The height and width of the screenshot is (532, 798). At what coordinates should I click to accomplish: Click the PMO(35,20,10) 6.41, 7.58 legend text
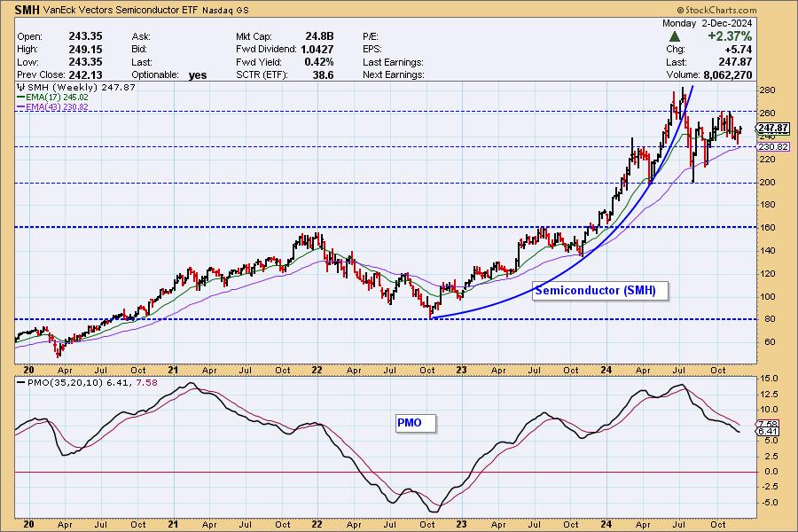point(92,383)
